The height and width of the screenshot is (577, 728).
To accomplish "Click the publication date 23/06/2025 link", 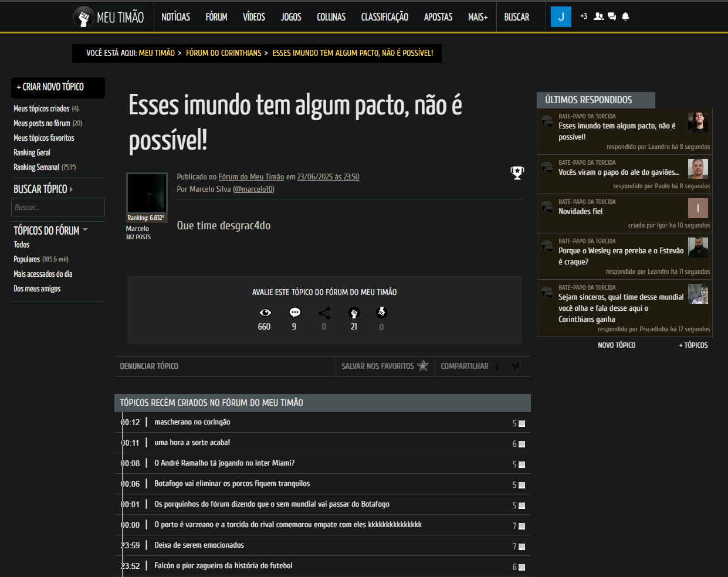I will click(x=328, y=177).
